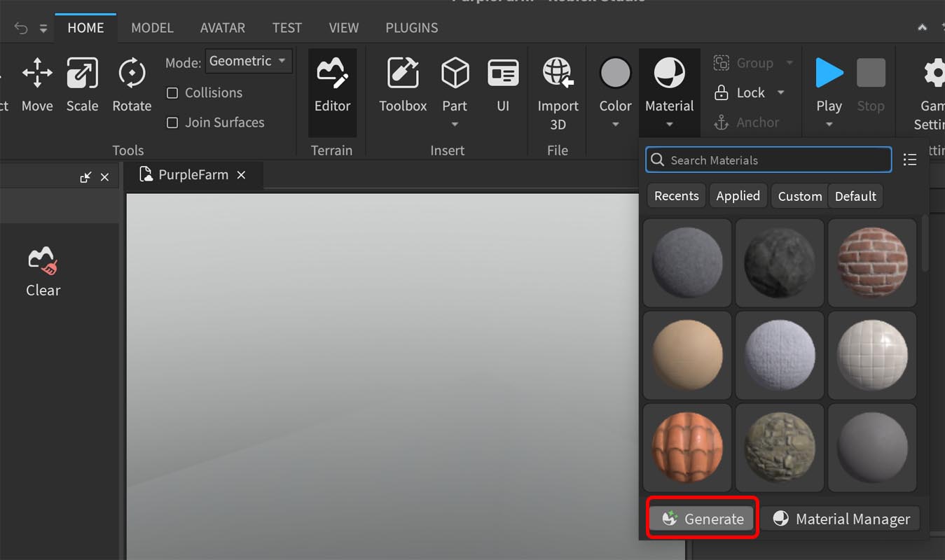Filter materials by Custom
The image size is (945, 560).
[799, 196]
